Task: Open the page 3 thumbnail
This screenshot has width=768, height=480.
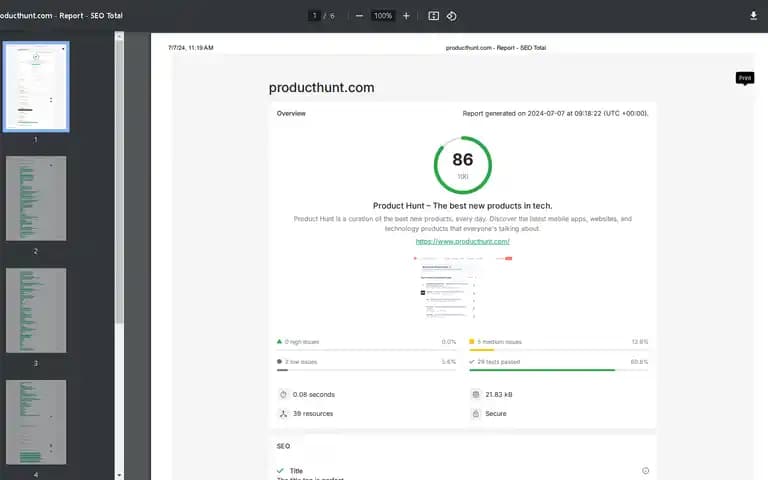Action: 36,310
